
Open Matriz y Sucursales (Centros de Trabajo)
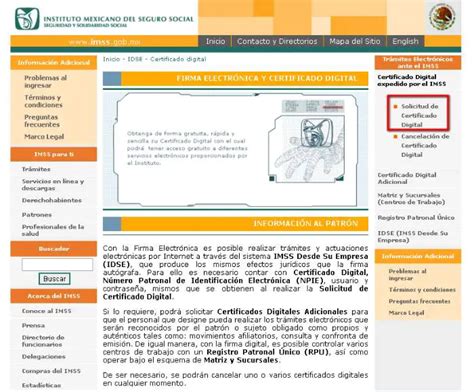click(411, 199)
